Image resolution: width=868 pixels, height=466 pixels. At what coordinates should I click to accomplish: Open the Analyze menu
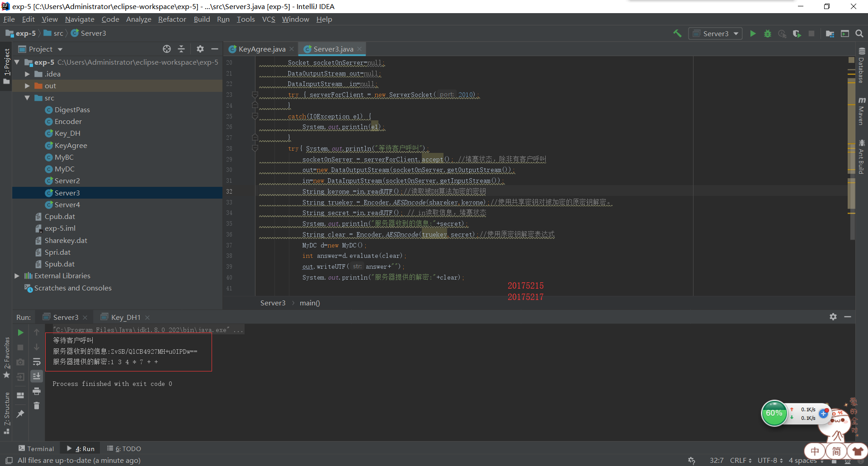click(x=138, y=19)
